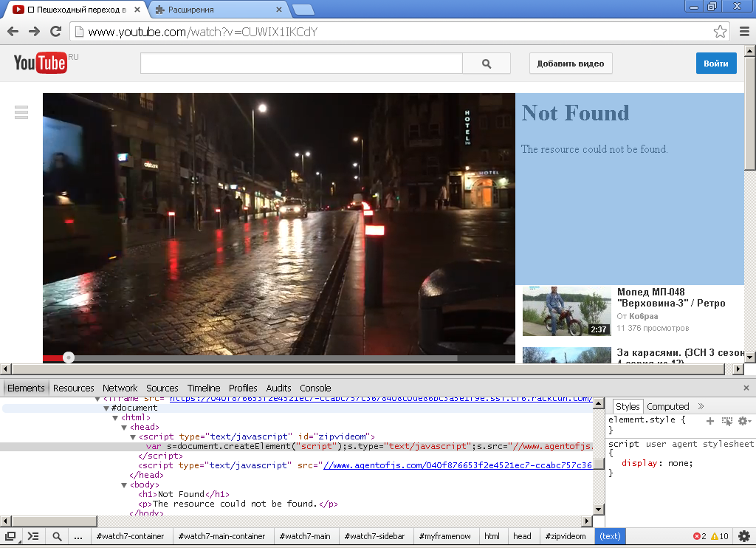Collapse the body node in DOM tree
This screenshot has width=756, height=548.
pyautogui.click(x=124, y=485)
